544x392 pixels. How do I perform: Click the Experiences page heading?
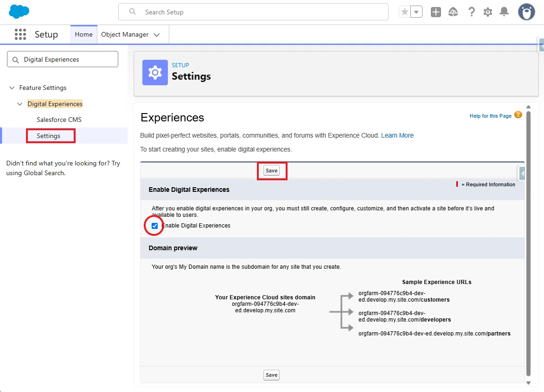(173, 118)
